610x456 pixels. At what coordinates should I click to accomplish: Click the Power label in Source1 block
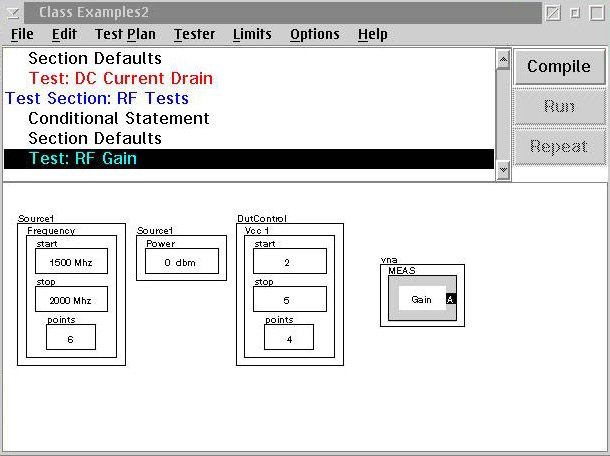161,244
